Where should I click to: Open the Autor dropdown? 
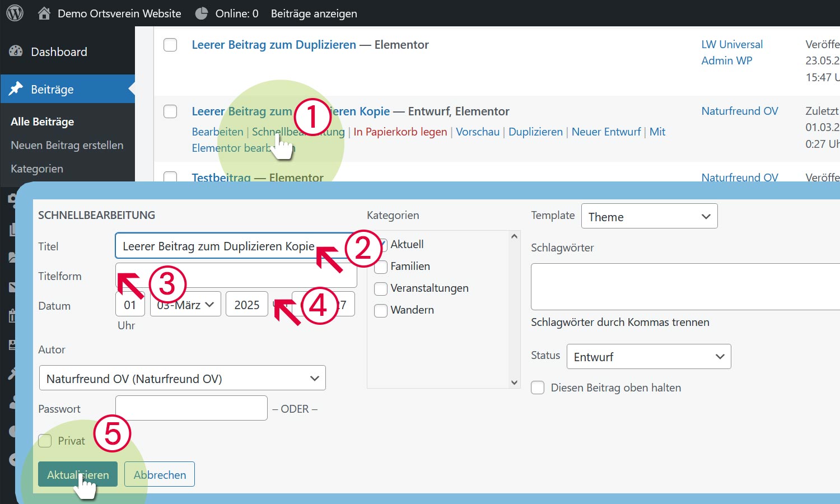coord(182,379)
